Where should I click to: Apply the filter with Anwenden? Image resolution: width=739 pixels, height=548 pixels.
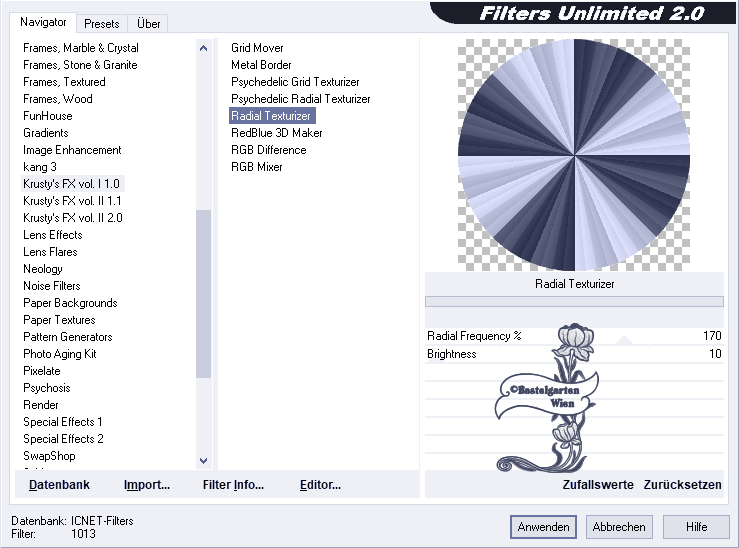tap(543, 527)
